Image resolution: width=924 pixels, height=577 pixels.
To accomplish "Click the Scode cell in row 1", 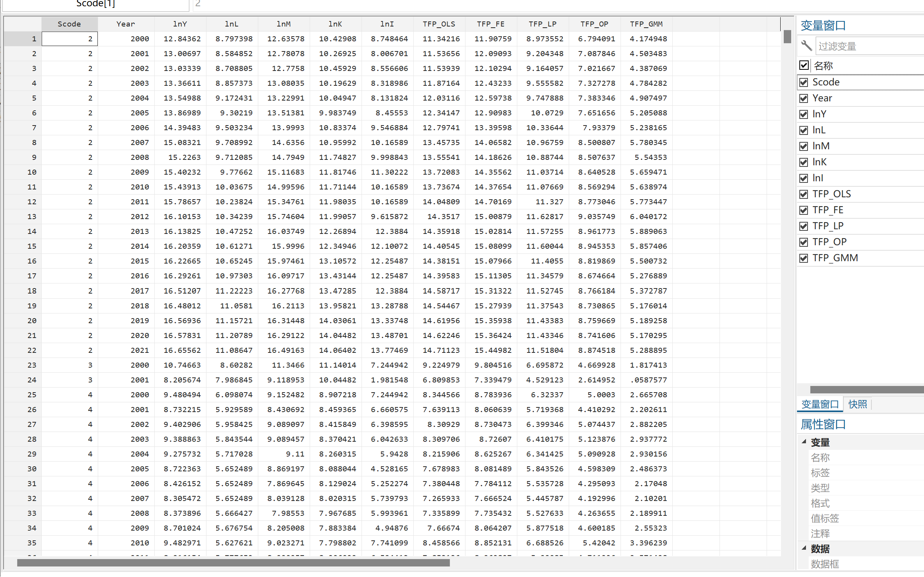I will (69, 39).
